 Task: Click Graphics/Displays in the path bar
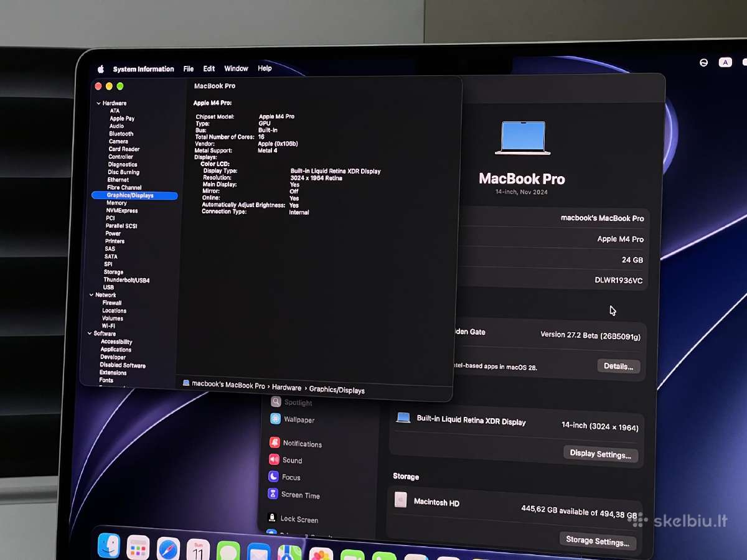coord(337,390)
